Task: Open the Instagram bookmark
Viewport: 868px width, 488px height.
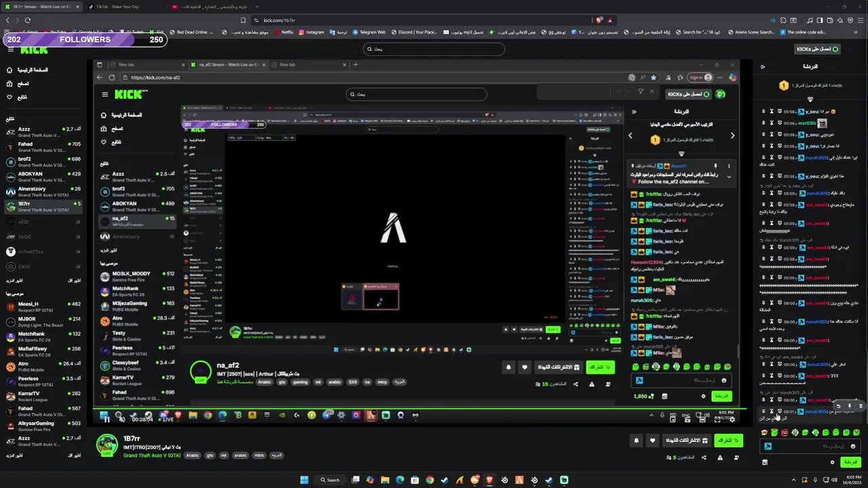Action: [311, 32]
